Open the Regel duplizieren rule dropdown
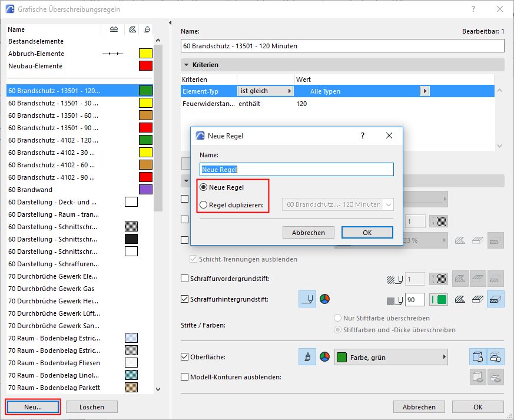This screenshot has width=514, height=420. click(x=337, y=204)
